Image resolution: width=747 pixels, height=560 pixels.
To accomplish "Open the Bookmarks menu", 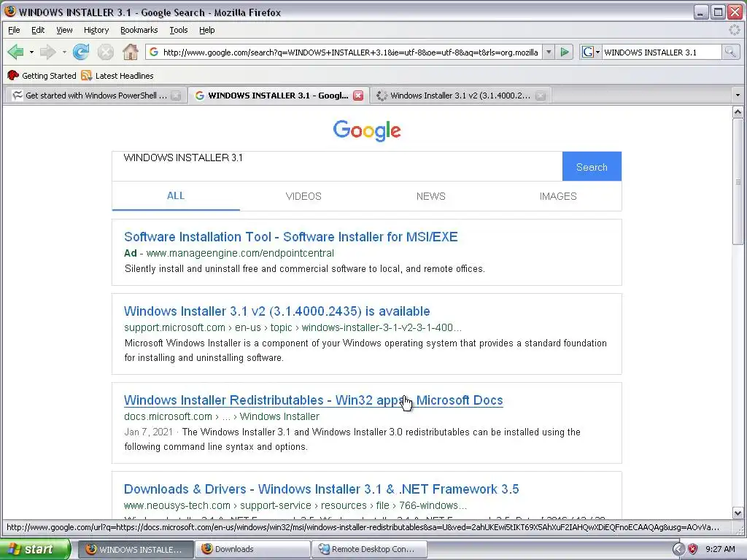I will click(139, 30).
